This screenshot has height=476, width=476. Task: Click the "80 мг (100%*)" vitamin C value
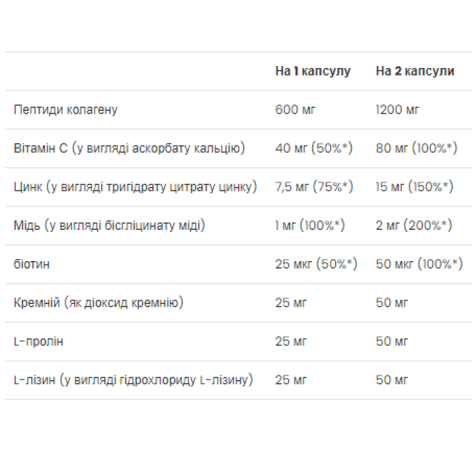417,148
